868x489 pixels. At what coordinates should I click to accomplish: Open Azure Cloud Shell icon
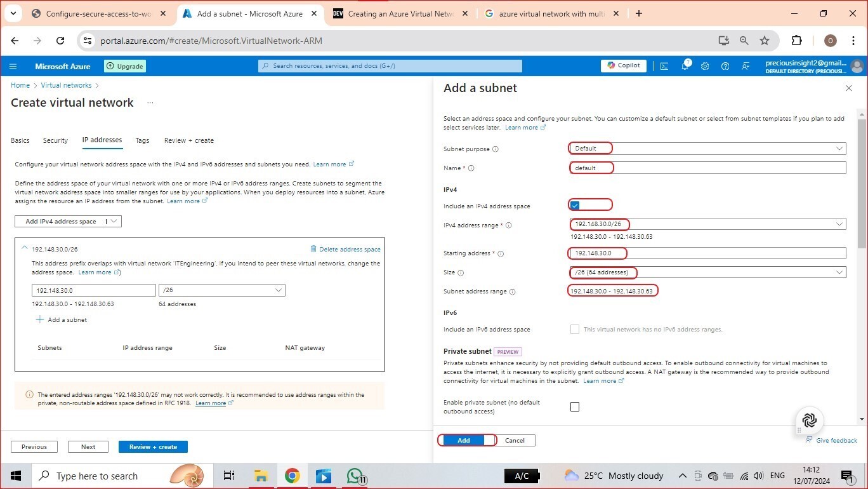pos(664,66)
